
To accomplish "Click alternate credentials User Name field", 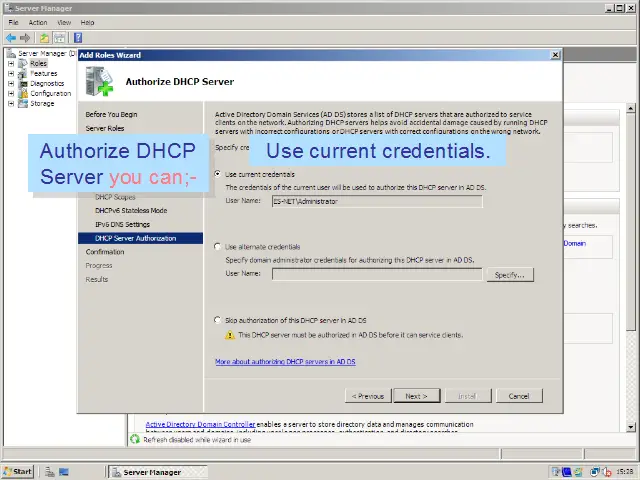I will [x=377, y=274].
